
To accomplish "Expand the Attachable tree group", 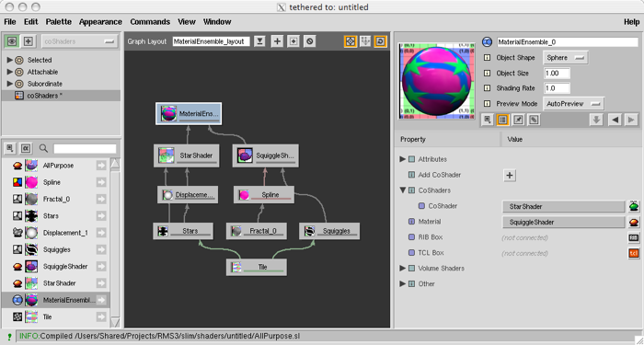I will point(10,72).
